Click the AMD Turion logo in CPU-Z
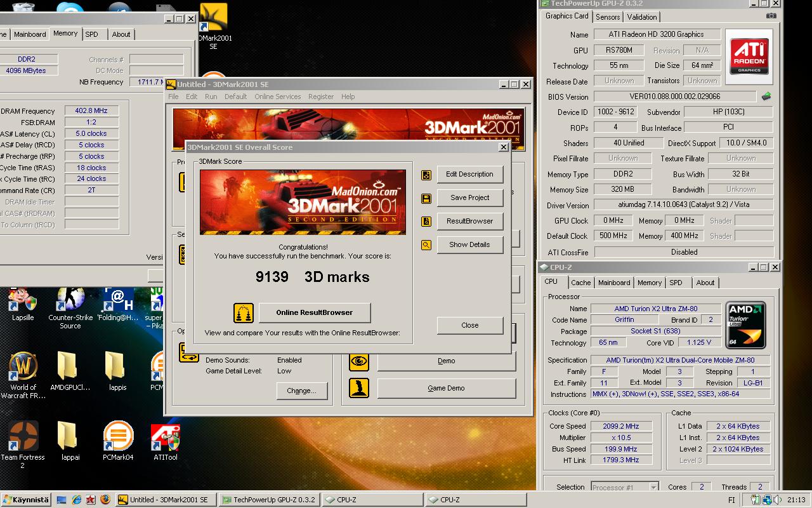The image size is (812, 508). (747, 325)
